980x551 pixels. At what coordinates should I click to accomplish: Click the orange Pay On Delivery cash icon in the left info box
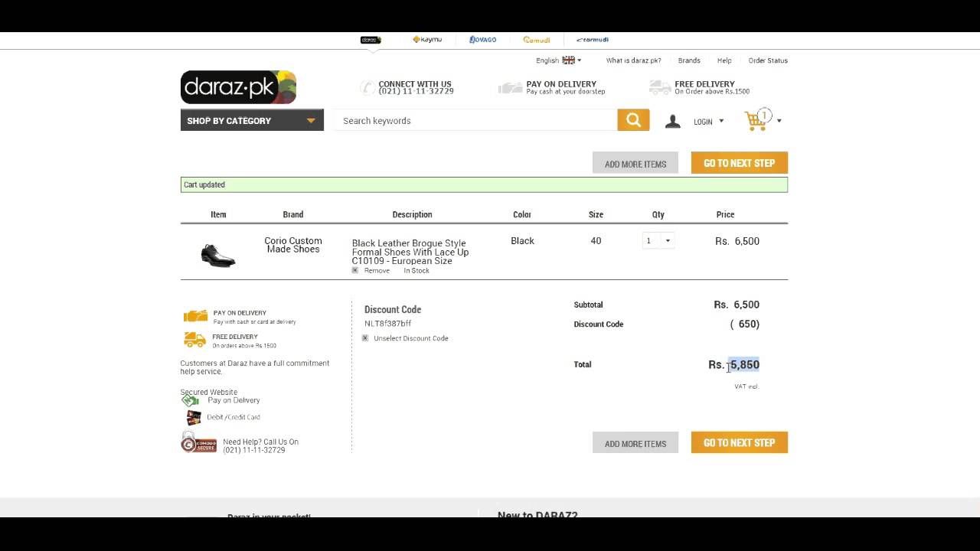pyautogui.click(x=195, y=316)
